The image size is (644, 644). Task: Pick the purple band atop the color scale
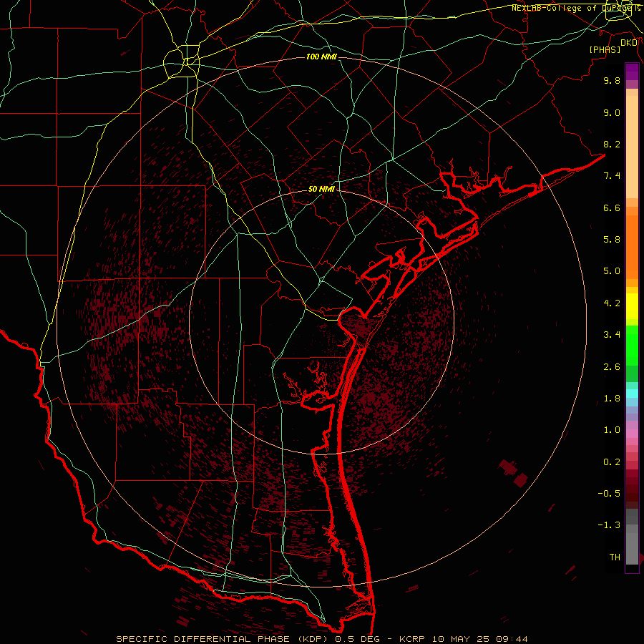[x=632, y=72]
